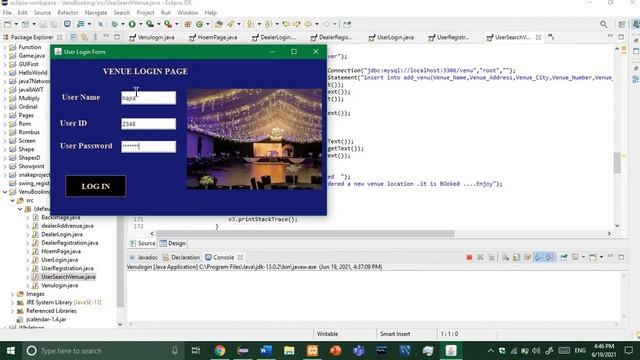Click the User Name input field

coord(149,98)
